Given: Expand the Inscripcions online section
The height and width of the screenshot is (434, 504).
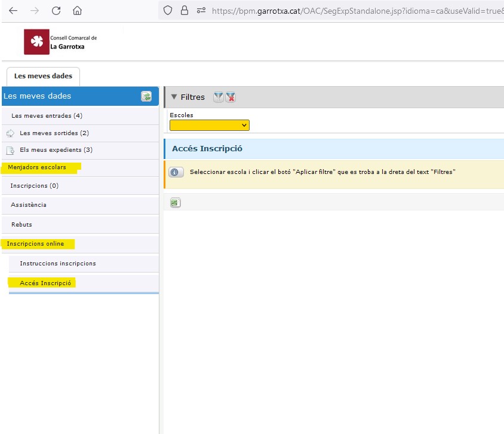Looking at the screenshot, I should [80, 244].
